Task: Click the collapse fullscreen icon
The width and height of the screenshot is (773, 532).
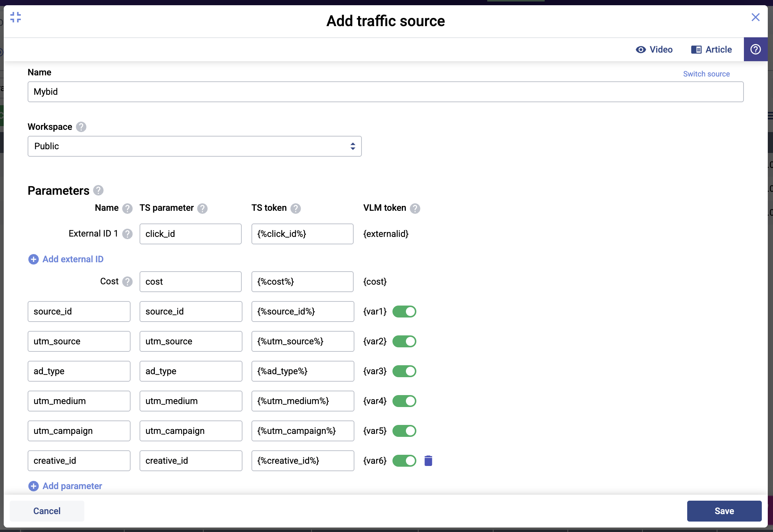Action: coord(16,17)
